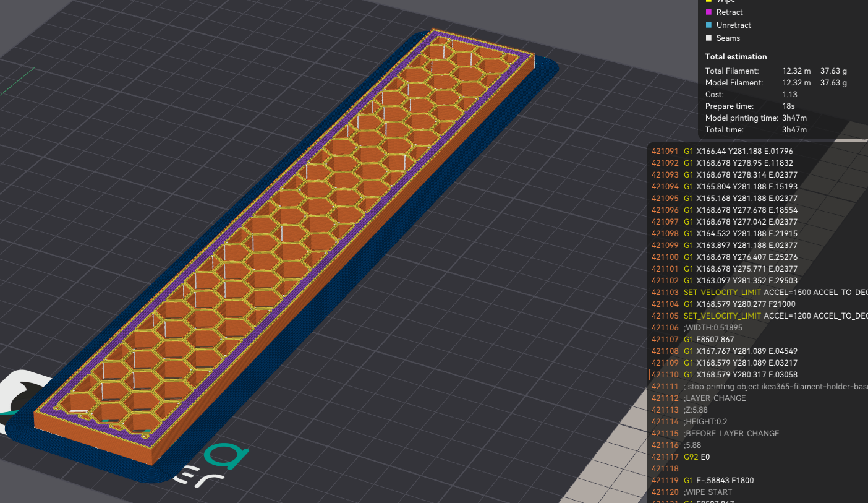Select the stop printing object comment line

coord(758,386)
